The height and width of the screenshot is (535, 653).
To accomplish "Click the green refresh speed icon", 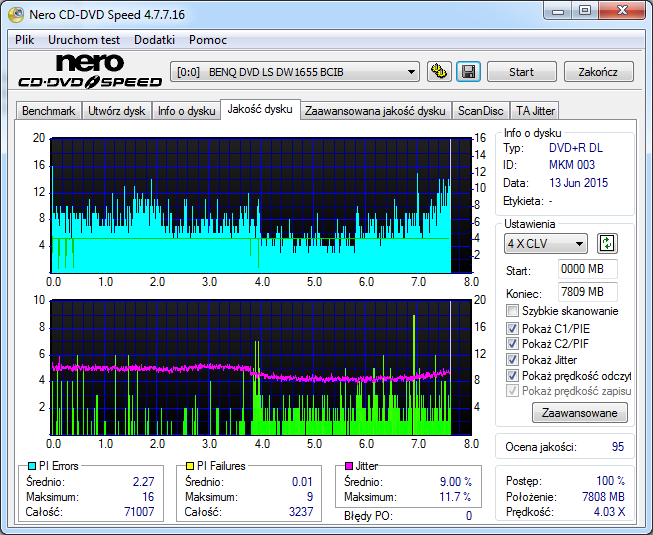I will 607,244.
